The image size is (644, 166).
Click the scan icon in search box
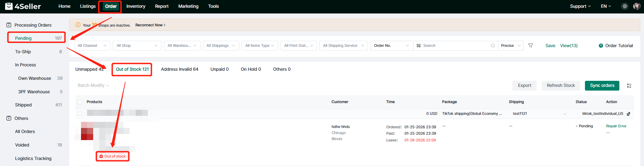tap(419, 45)
